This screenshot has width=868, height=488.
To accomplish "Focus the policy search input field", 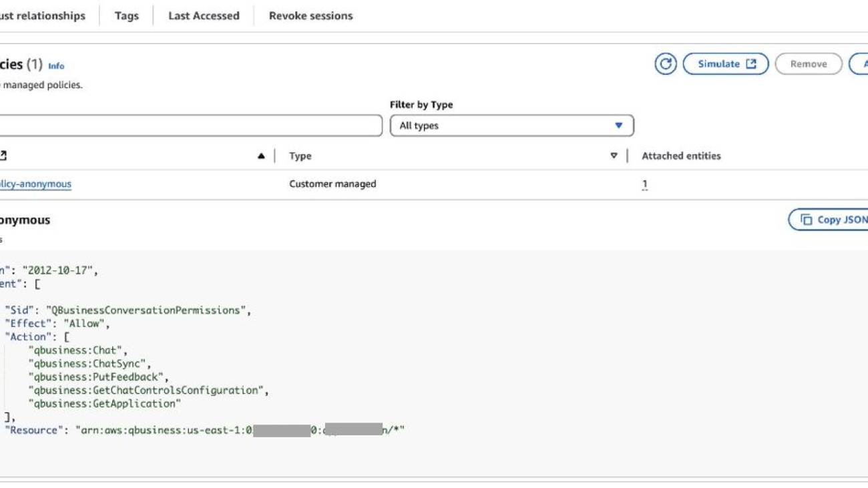I will pos(191,126).
